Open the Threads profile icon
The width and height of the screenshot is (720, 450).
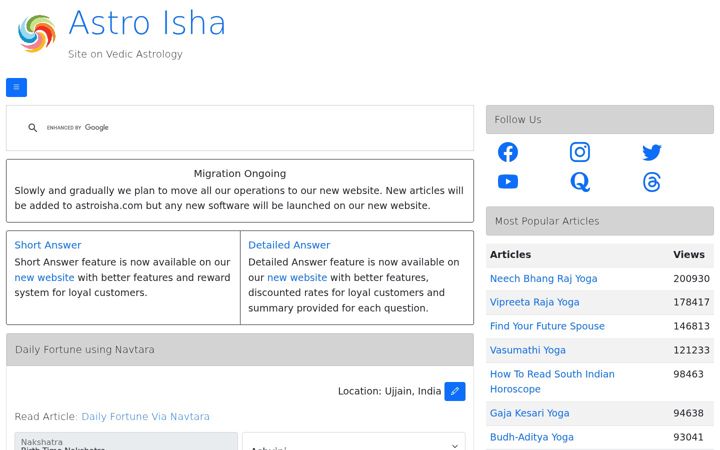[652, 182]
